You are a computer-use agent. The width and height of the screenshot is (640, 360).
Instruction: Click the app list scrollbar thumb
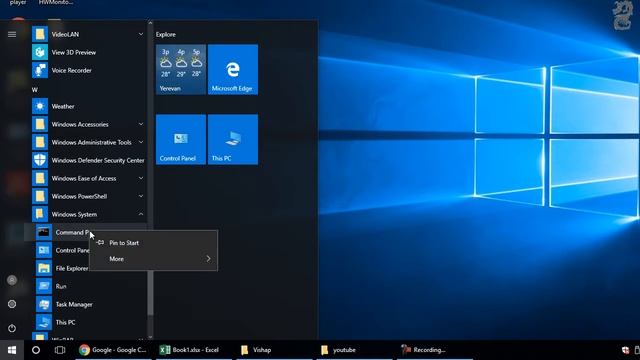click(150, 293)
